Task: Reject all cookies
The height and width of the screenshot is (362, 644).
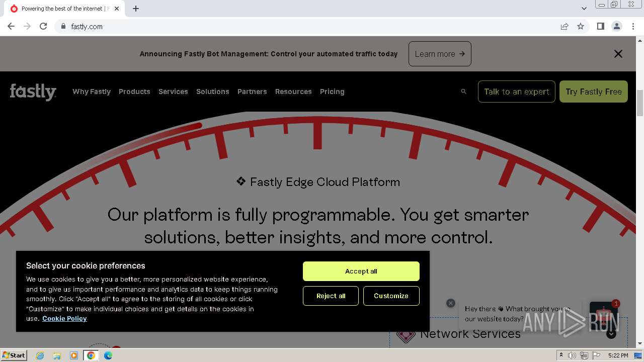Action: coord(331,296)
